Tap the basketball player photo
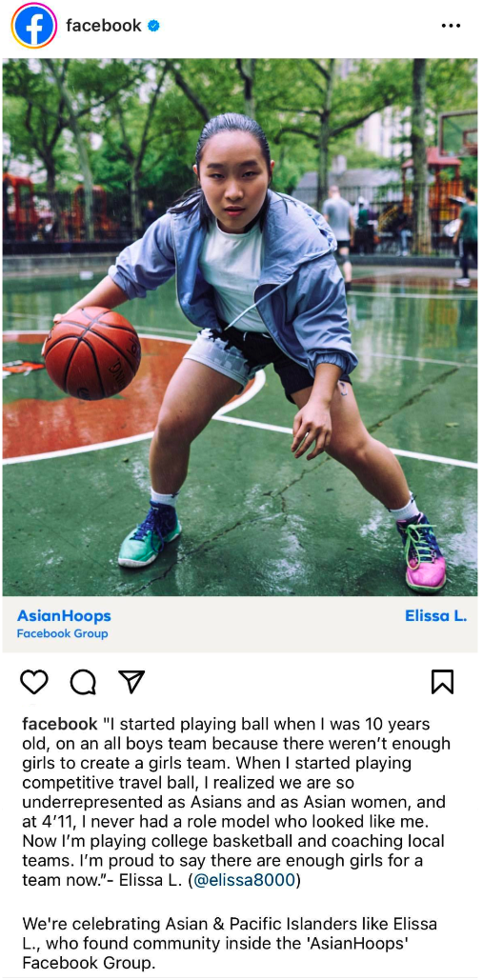Viewport: 483px width, 980px height. (x=240, y=327)
